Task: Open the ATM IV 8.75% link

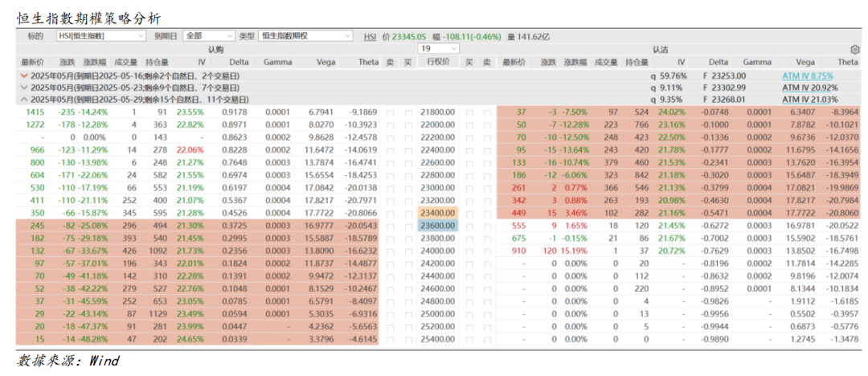Action: (x=808, y=76)
